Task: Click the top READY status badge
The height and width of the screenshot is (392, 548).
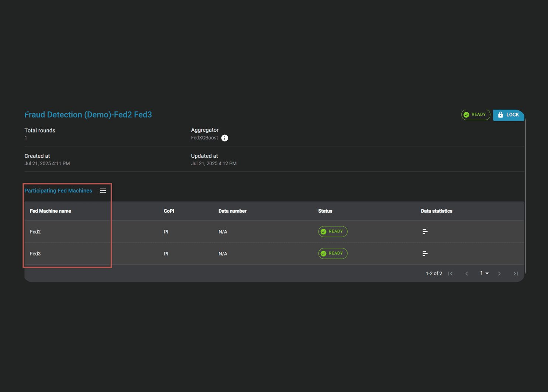Action: pos(475,115)
